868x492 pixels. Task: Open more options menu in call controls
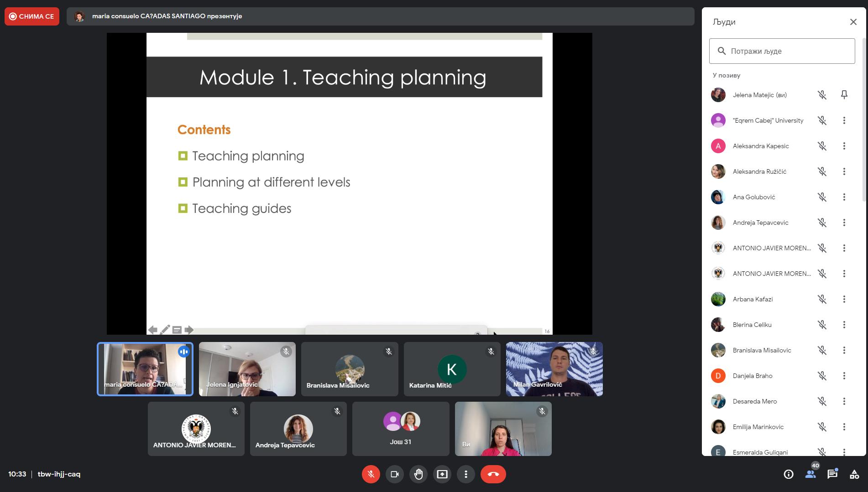(x=466, y=474)
